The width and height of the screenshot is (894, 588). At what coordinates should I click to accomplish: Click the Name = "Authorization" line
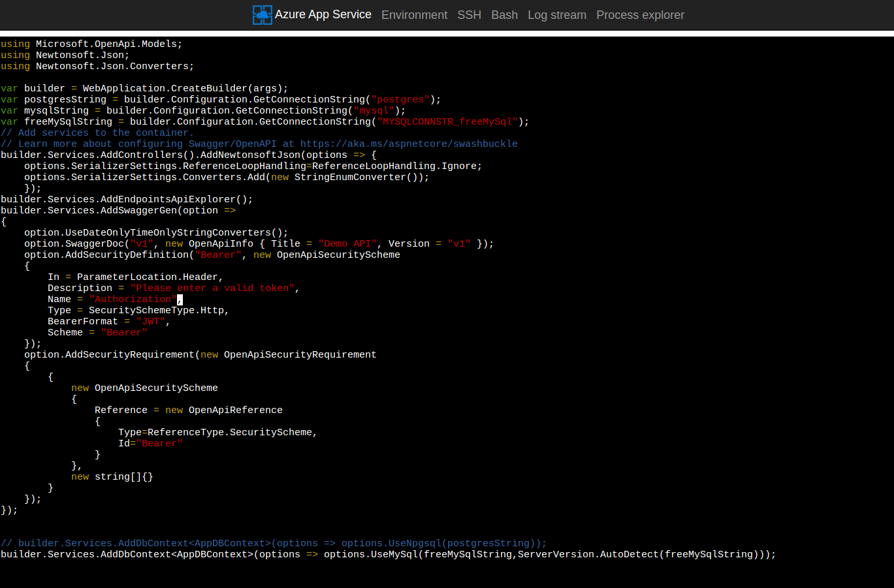point(115,299)
